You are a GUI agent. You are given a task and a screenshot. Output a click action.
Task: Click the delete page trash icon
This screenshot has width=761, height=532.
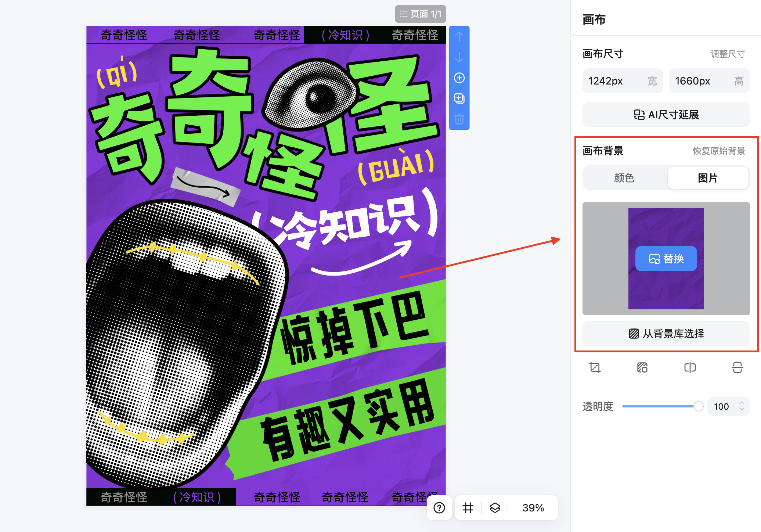coord(459,119)
